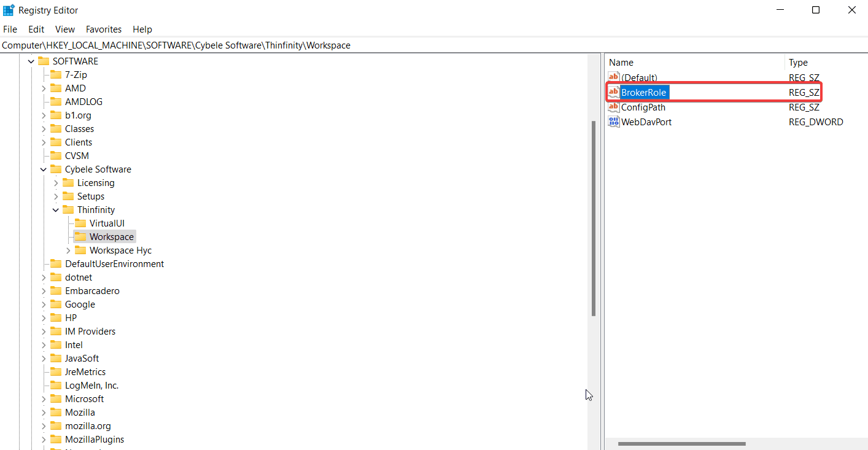Expand the dotnet key
Image resolution: width=868 pixels, height=450 pixels.
click(44, 277)
